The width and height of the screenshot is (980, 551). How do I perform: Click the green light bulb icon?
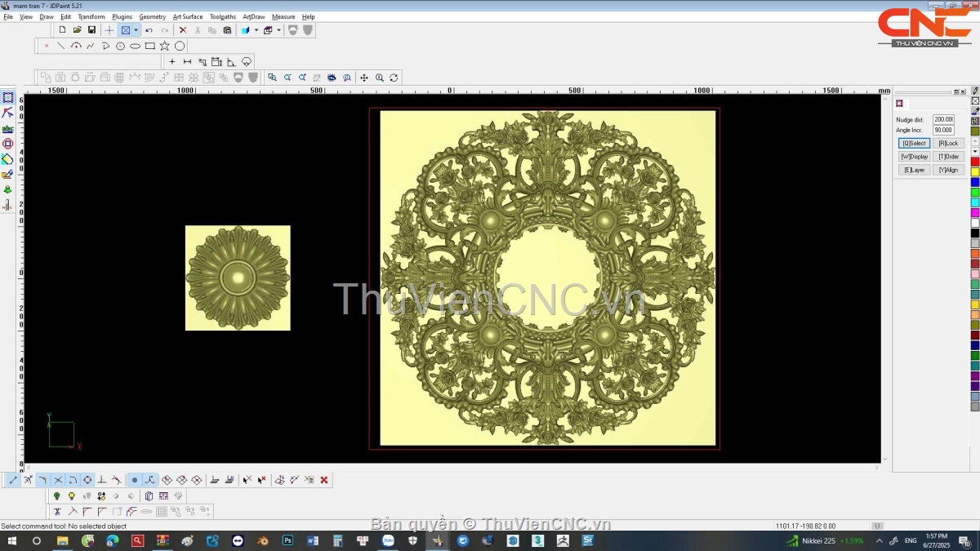tap(56, 495)
